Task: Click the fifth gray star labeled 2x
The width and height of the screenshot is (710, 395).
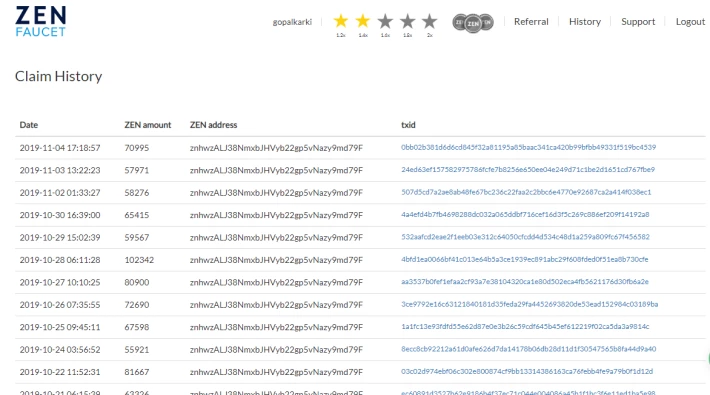Action: pyautogui.click(x=430, y=21)
